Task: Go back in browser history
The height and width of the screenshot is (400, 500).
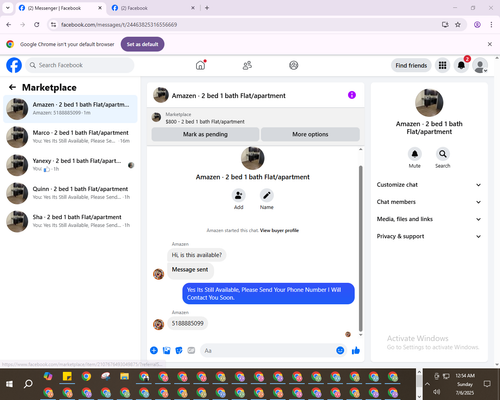Action: pos(9,25)
